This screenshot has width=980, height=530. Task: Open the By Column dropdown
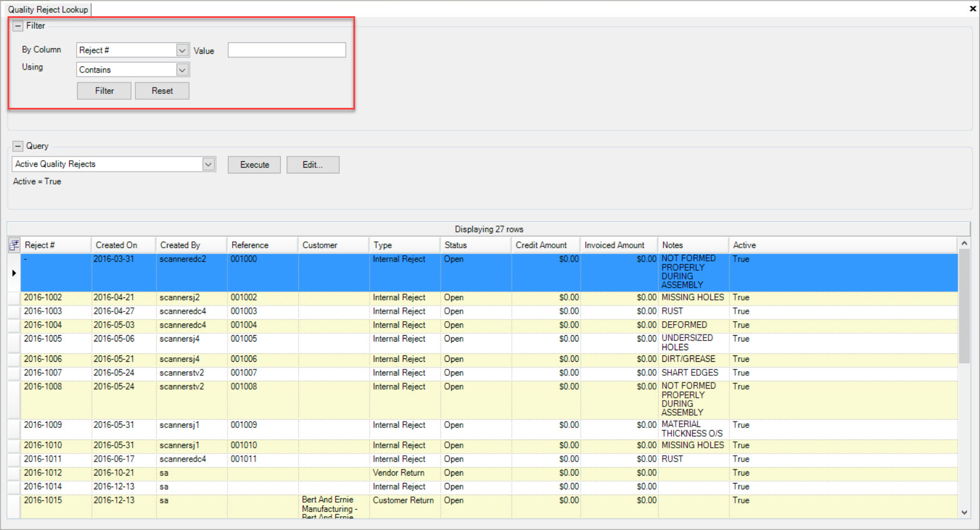(182, 50)
